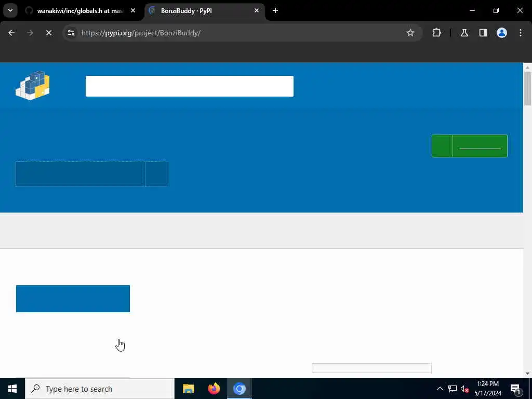Bookmark this page with the star
This screenshot has height=399, width=532.
(x=410, y=33)
